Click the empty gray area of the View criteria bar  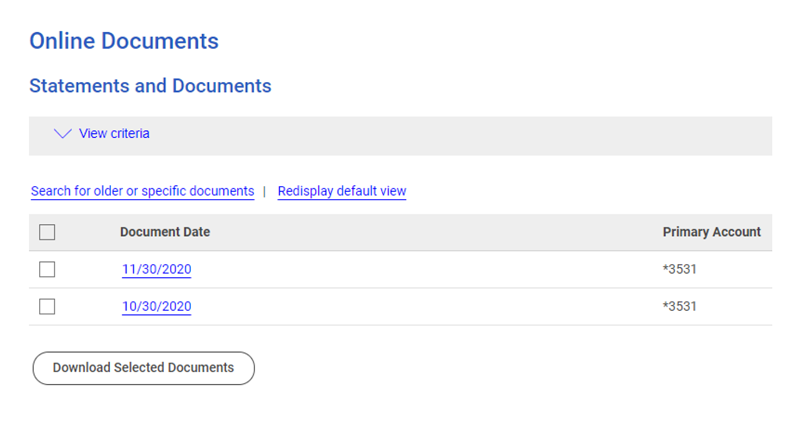tap(450, 134)
